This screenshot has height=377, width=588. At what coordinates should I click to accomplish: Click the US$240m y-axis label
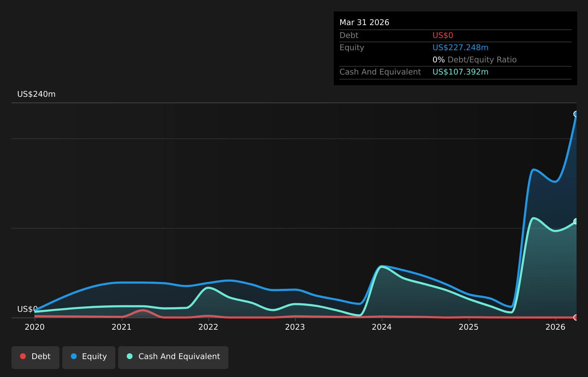tap(37, 94)
